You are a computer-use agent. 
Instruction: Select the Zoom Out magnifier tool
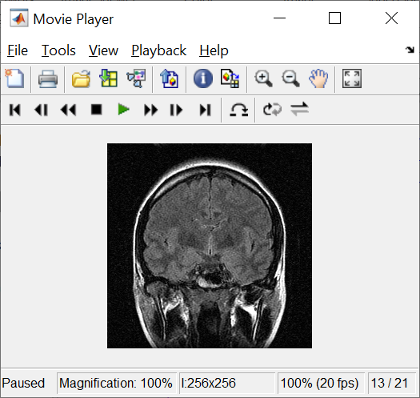point(291,79)
